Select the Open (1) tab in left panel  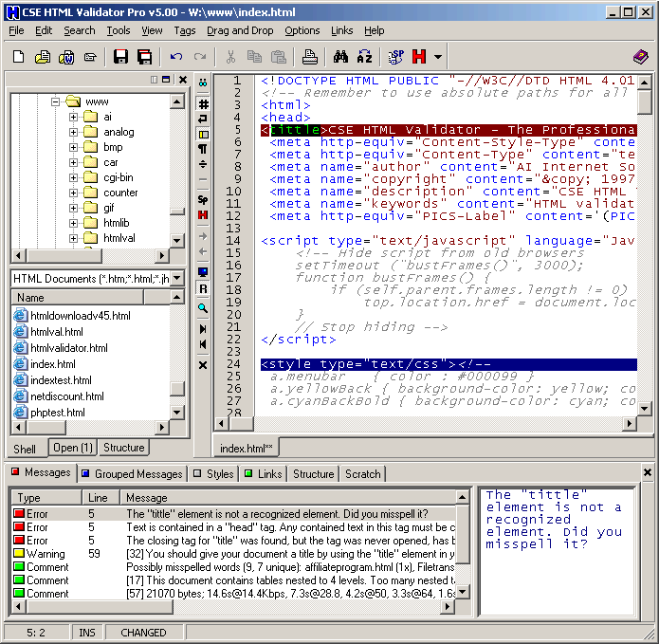tap(73, 448)
